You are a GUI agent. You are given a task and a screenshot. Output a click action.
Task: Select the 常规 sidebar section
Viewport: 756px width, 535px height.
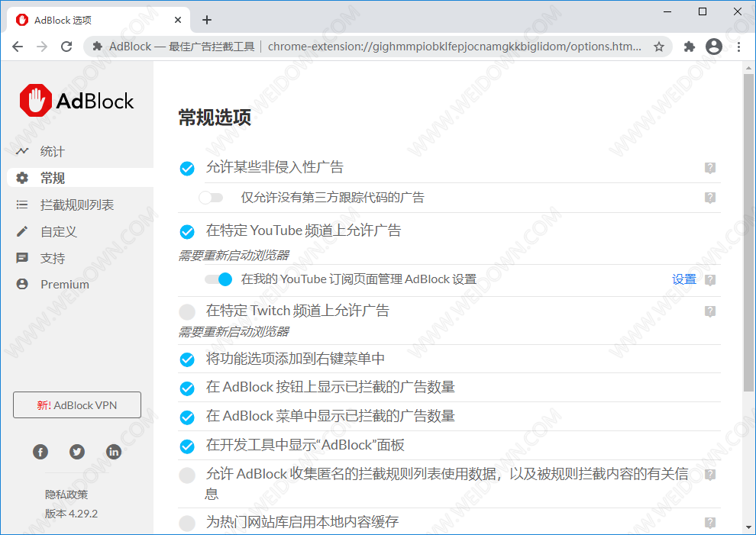tap(80, 178)
